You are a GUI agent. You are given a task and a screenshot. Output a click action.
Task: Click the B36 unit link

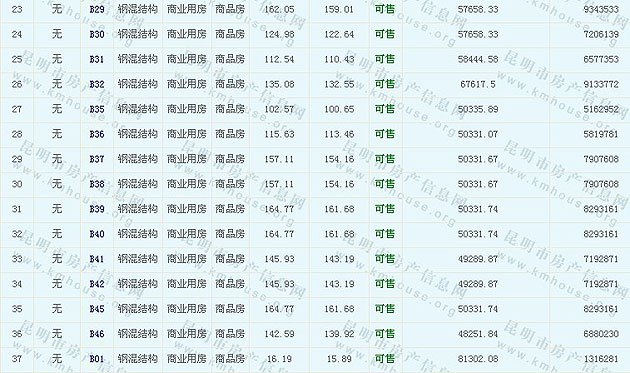pyautogui.click(x=97, y=134)
